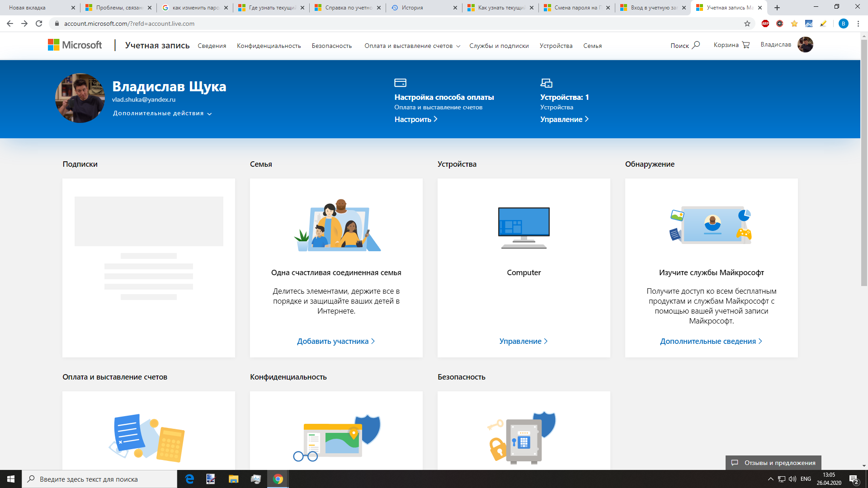Close the История tab
Screen dimensions: 868x488
click(455, 8)
